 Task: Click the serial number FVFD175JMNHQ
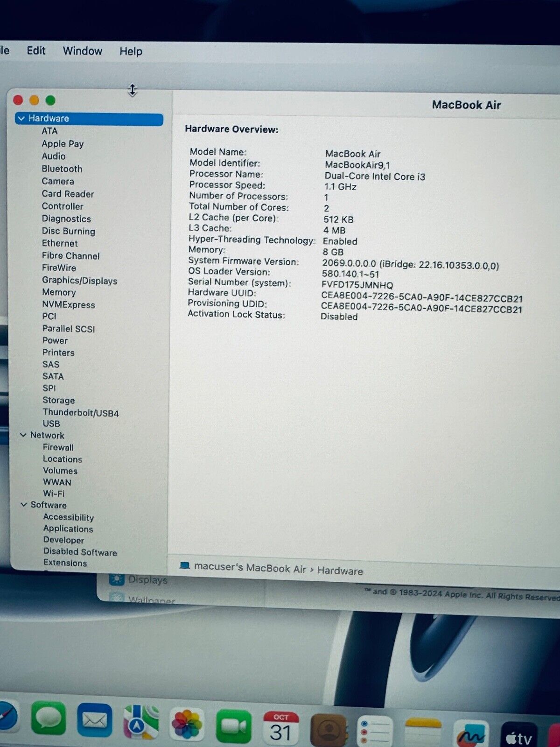click(357, 285)
